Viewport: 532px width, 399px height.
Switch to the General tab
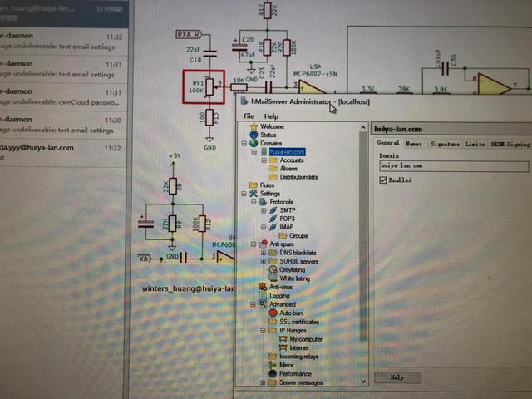coord(388,143)
